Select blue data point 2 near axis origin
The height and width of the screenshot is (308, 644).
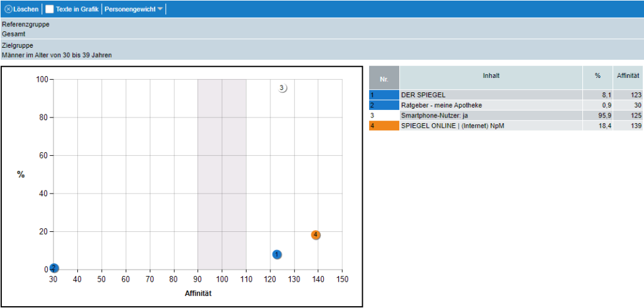pyautogui.click(x=54, y=268)
